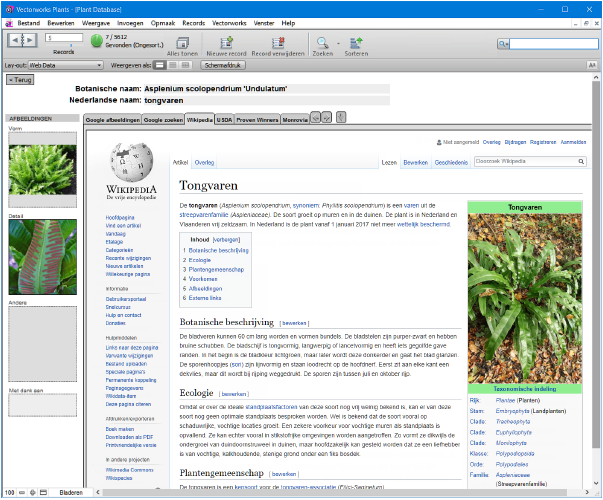Viewport: 603px width, 500px height.
Task: Switch to form view display
Action: (x=159, y=65)
